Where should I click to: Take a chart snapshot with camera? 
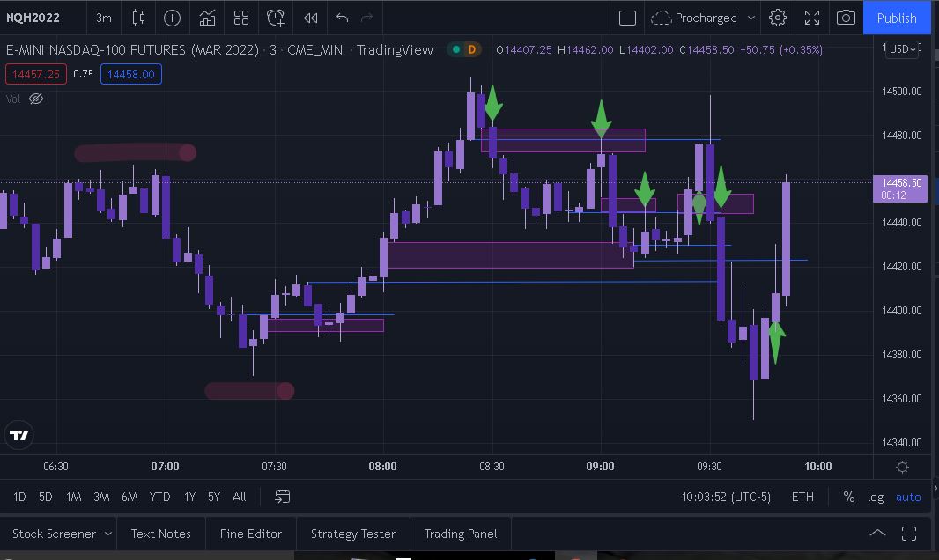pyautogui.click(x=846, y=18)
